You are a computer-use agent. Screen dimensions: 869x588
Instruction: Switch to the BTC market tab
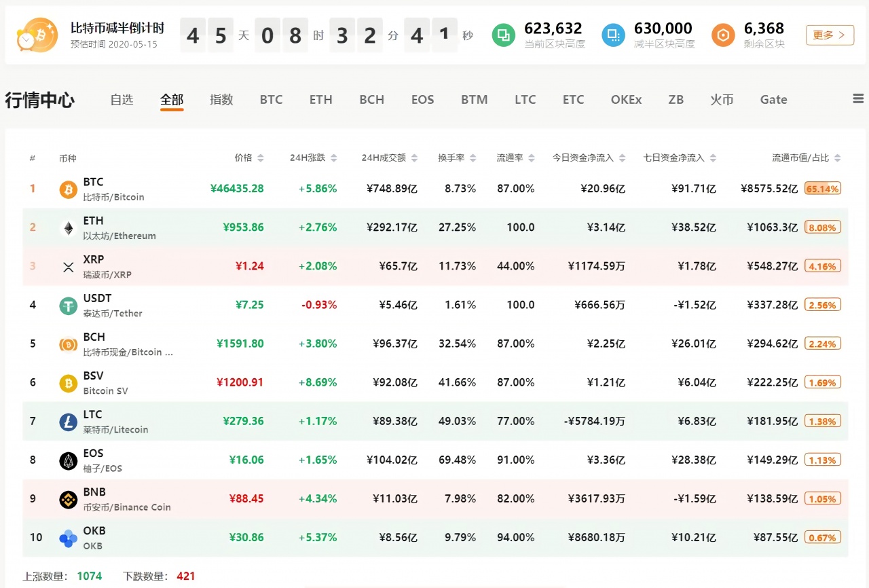click(x=271, y=99)
